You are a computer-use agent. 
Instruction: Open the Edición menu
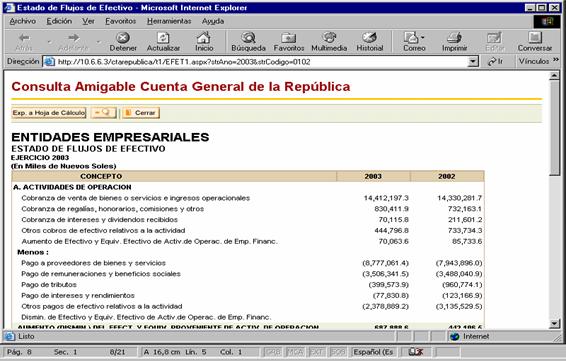59,21
